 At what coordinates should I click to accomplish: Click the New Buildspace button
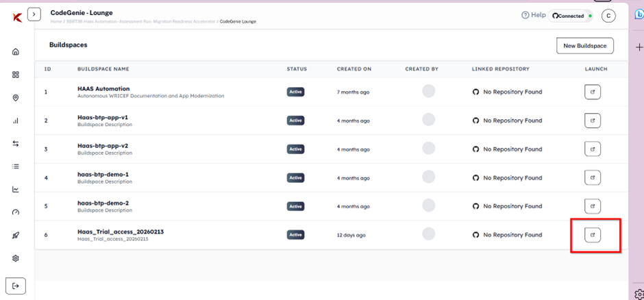(x=584, y=46)
